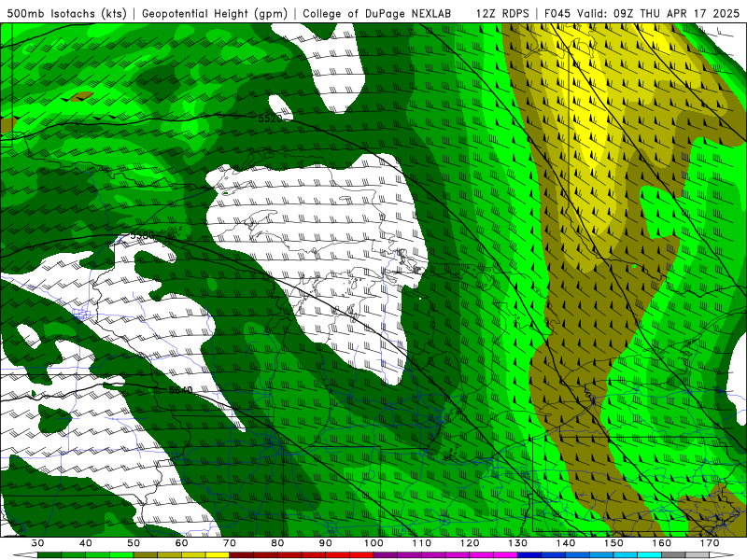Screen dimensions: 747x560
Task: Click the left arrow end of the color scale
Action: (26, 555)
